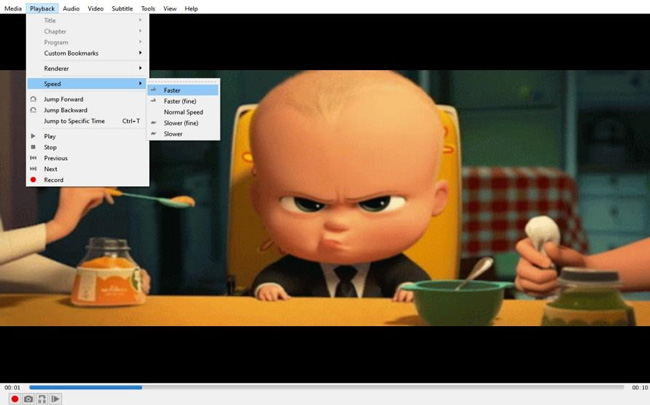Choose Faster (fine) speed option
The image size is (650, 405).
pos(183,101)
